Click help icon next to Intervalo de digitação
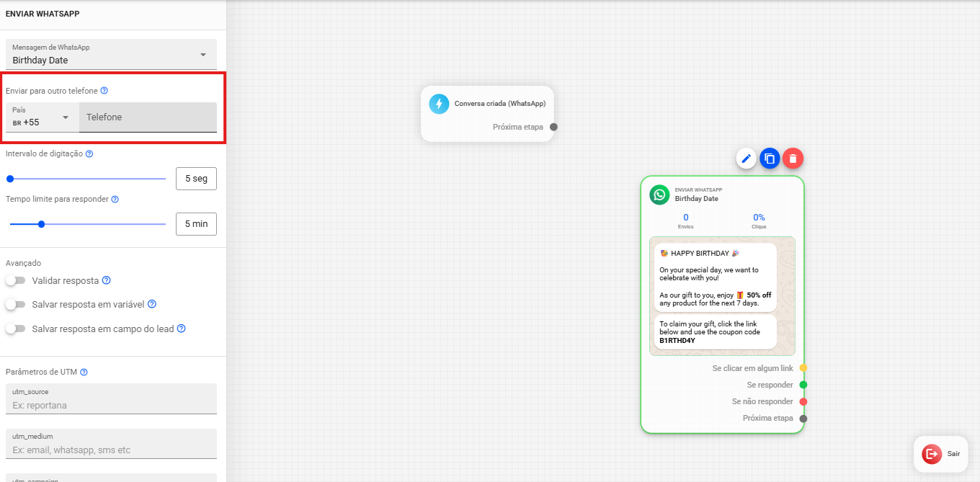980x482 pixels. pos(89,153)
